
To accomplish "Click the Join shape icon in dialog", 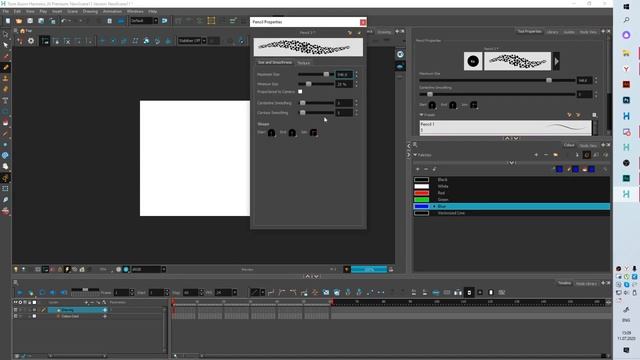I will pos(313,133).
